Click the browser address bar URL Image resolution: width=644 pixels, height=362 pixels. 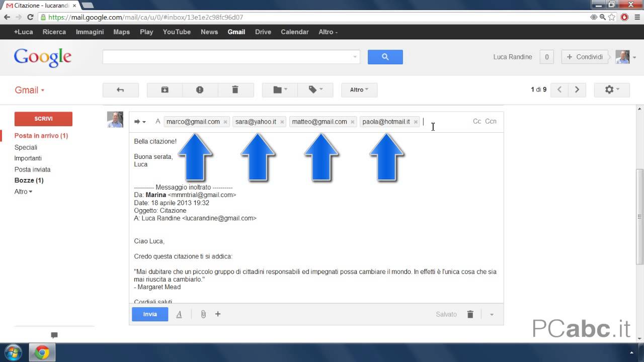point(146,17)
